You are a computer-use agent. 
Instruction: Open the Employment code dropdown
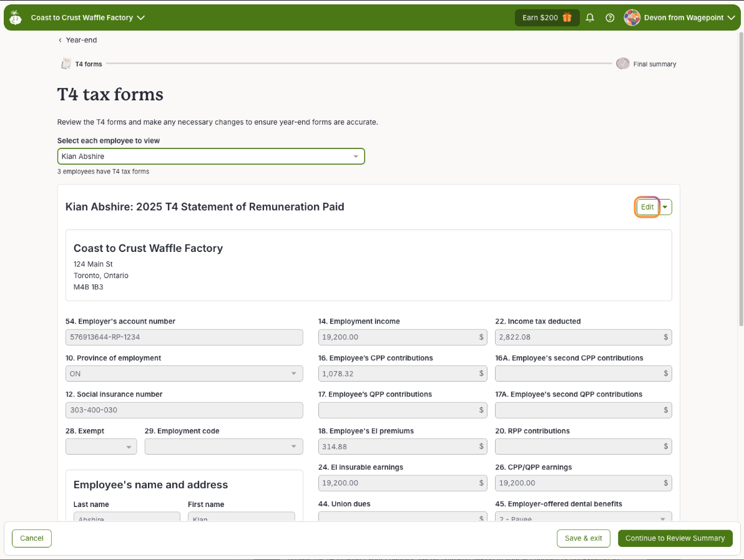(x=223, y=447)
